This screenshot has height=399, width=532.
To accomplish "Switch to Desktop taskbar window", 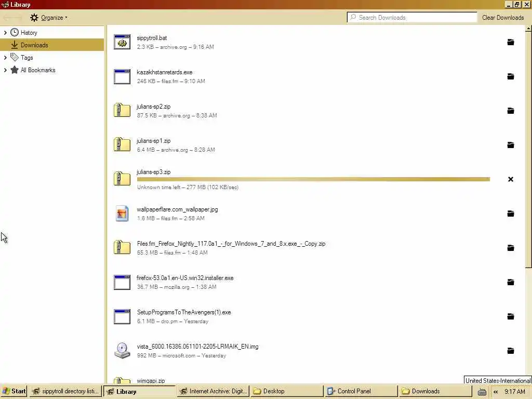I will (287, 391).
